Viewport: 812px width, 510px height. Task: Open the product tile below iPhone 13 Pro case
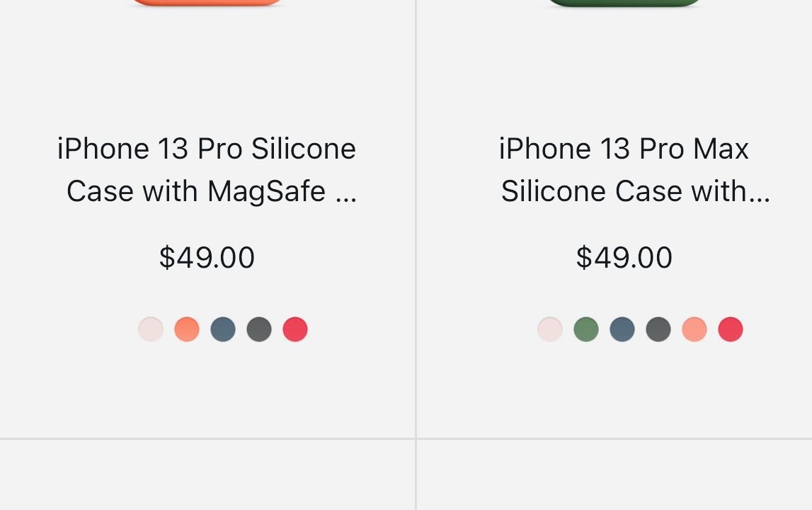click(207, 476)
